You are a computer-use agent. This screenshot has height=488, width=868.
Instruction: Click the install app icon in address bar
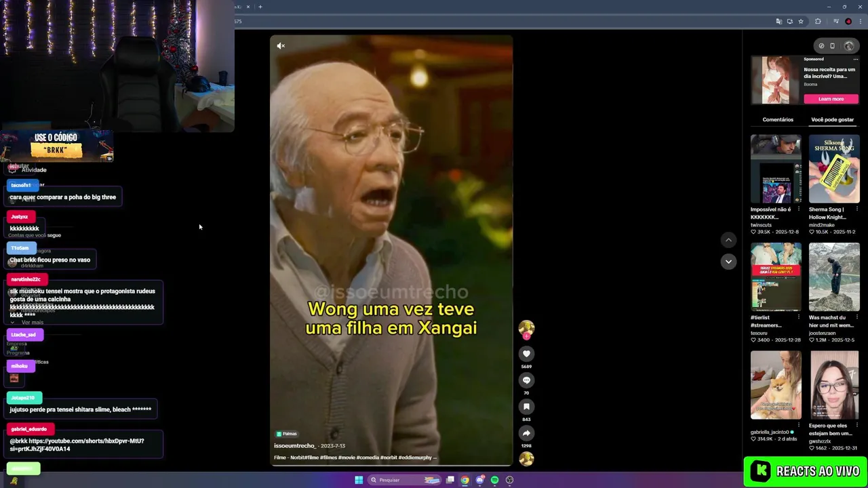(789, 21)
